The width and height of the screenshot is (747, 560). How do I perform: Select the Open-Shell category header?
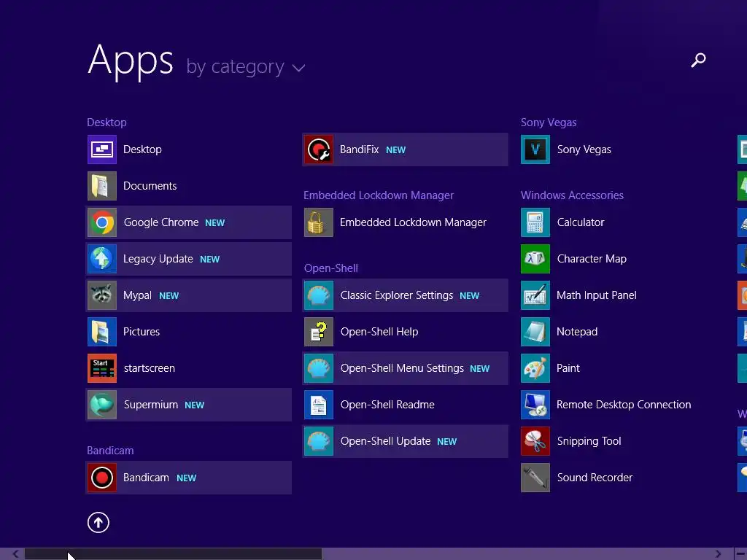[331, 268]
